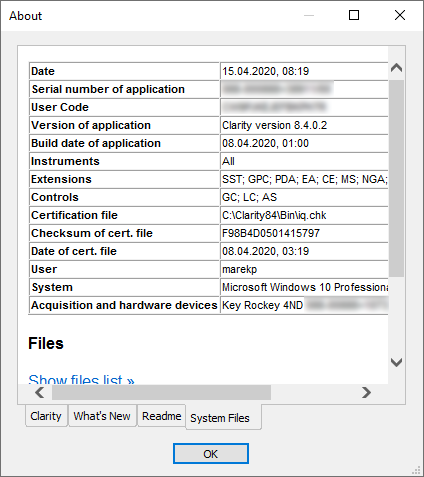The width and height of the screenshot is (424, 477).
Task: Click the horizontal scrollbar right arrow
Action: [x=366, y=392]
